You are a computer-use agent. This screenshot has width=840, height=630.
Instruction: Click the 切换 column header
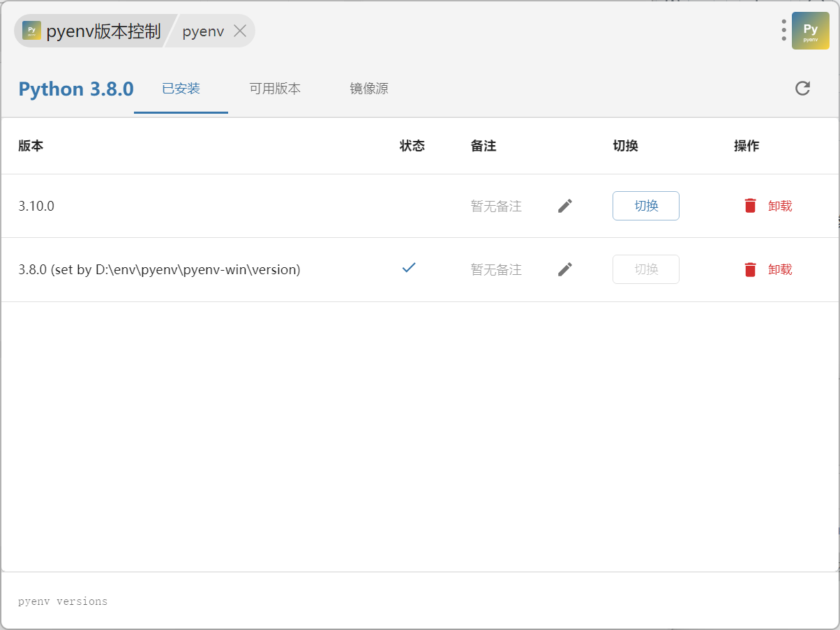click(626, 146)
